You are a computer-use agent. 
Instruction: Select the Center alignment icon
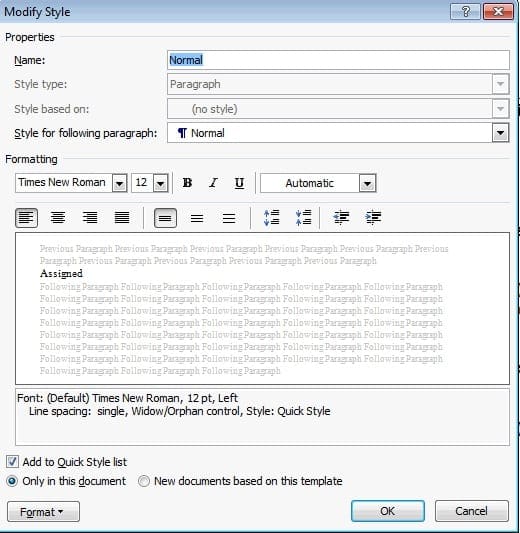click(58, 218)
